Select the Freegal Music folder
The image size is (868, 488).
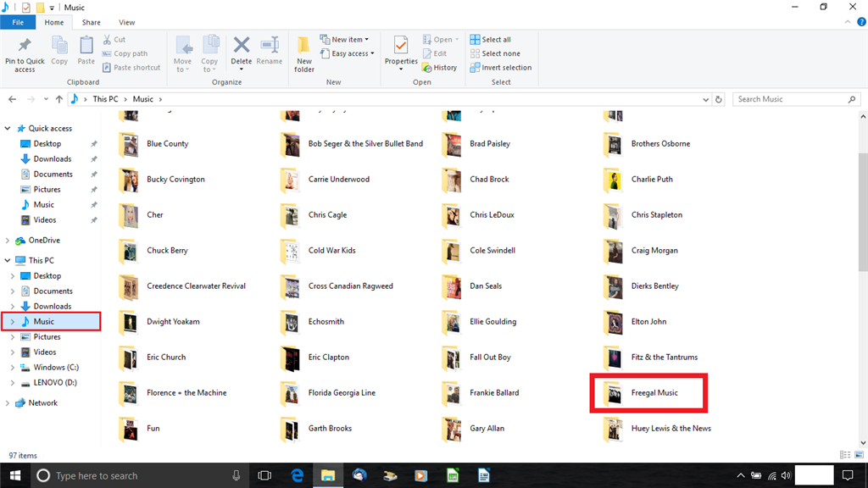coord(648,393)
